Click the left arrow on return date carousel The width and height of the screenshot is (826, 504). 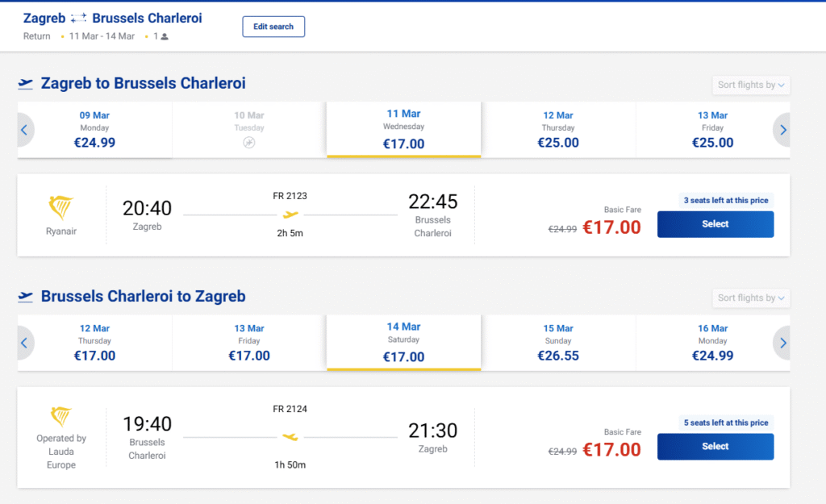coord(24,343)
